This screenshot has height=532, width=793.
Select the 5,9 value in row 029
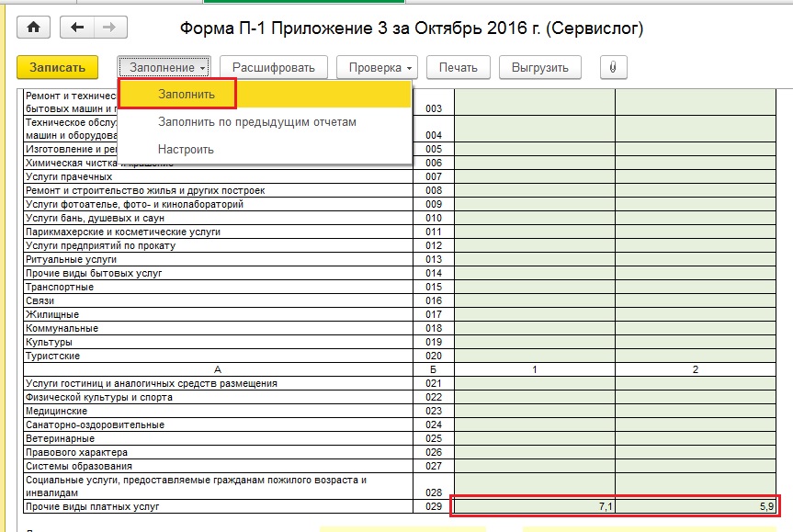[696, 506]
